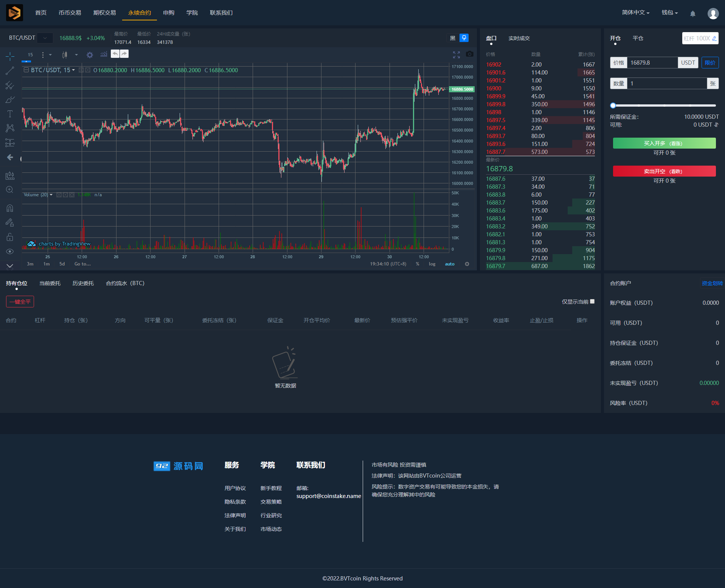Image resolution: width=725 pixels, height=588 pixels.
Task: Select the XABCD pattern tool
Action: pyautogui.click(x=10, y=128)
